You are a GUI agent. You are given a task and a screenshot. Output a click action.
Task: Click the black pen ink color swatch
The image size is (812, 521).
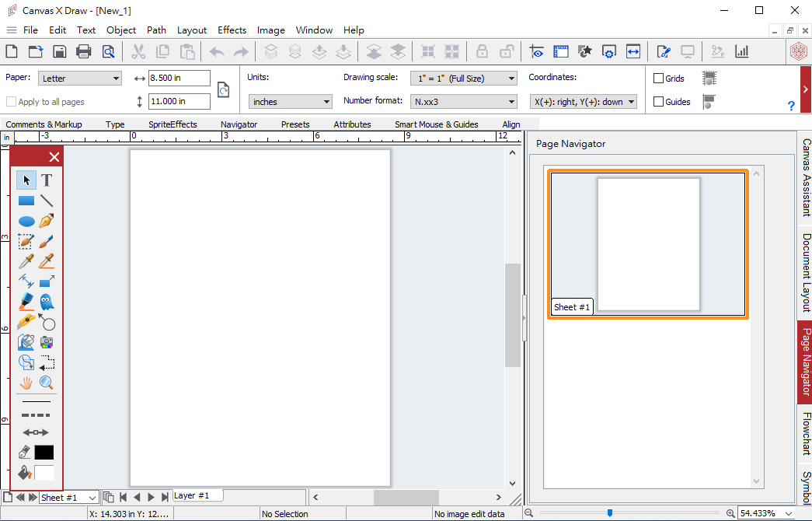tap(44, 453)
